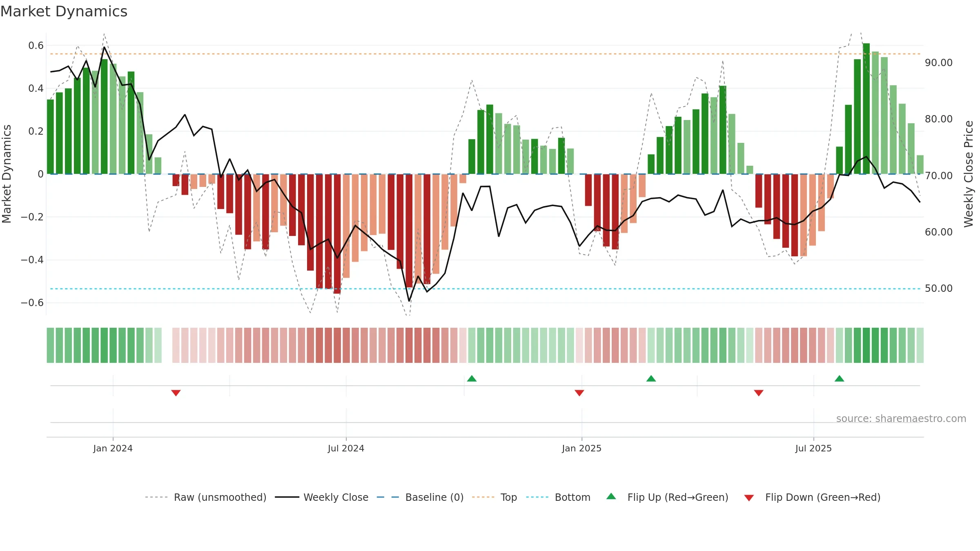
Task: Click the vertical Market Dynamics y-axis title
Action: 7,174
